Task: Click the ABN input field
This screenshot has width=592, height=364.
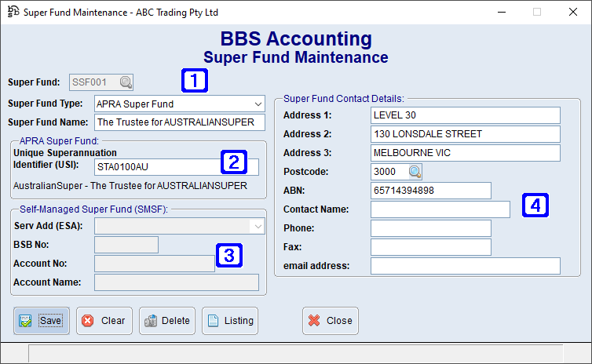Action: coord(430,191)
